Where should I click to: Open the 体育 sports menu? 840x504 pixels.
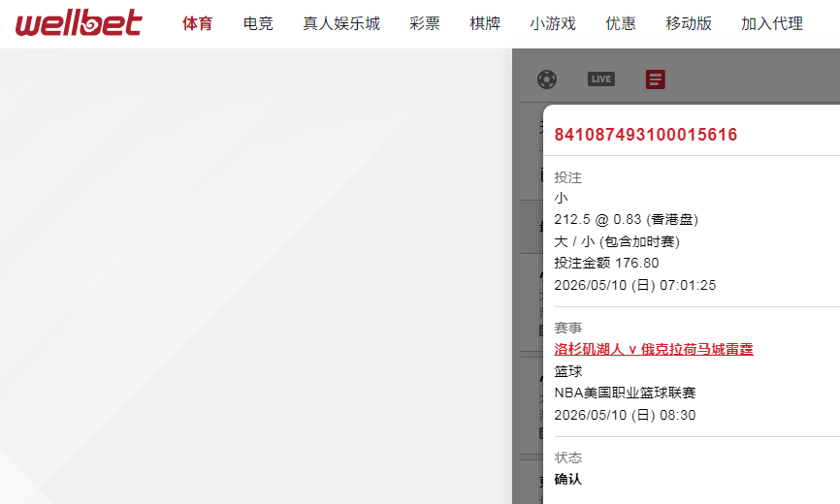(198, 23)
